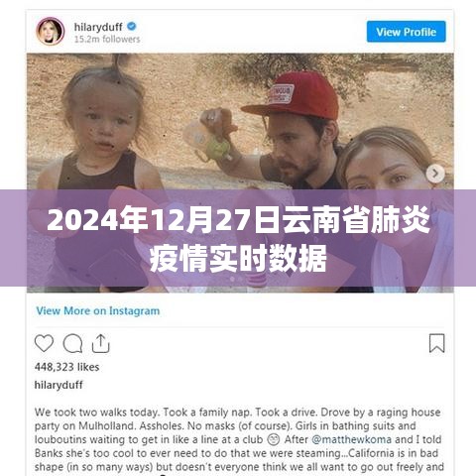
Task: Click the 15.2m followers text
Action: pos(107,39)
